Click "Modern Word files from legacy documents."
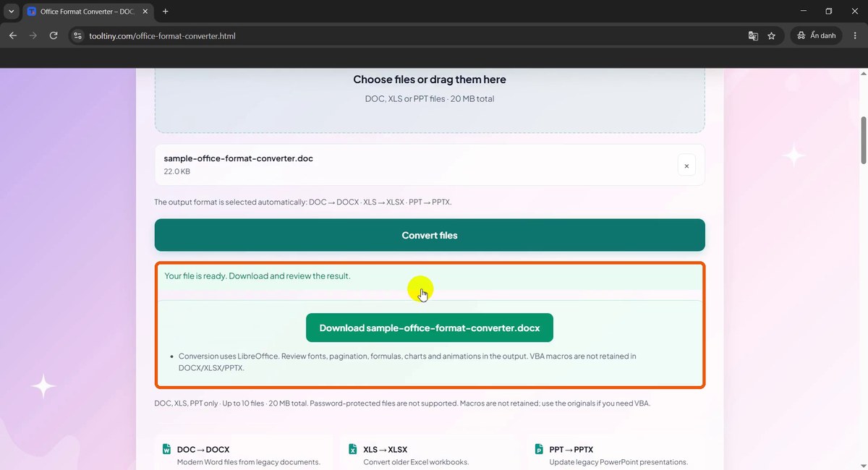Viewport: 868px width, 470px height. 249,462
